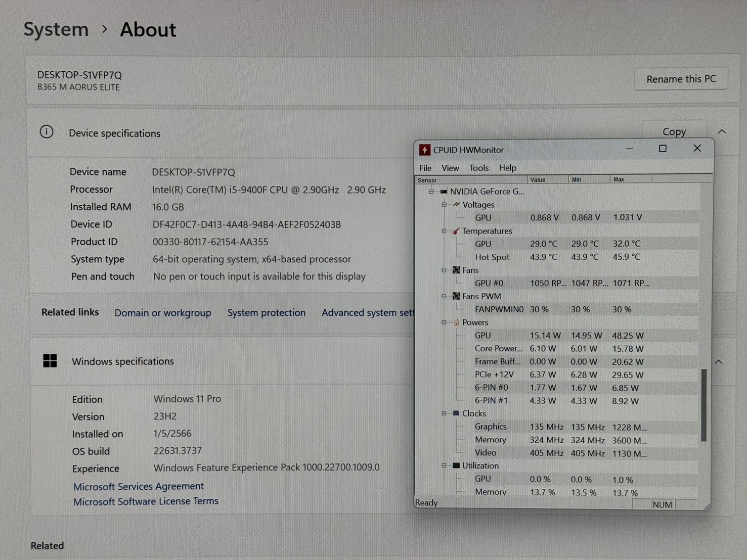Viewport: 747px width, 560px height.
Task: Click the Device ID value DF42F0C7
Action: point(247,224)
